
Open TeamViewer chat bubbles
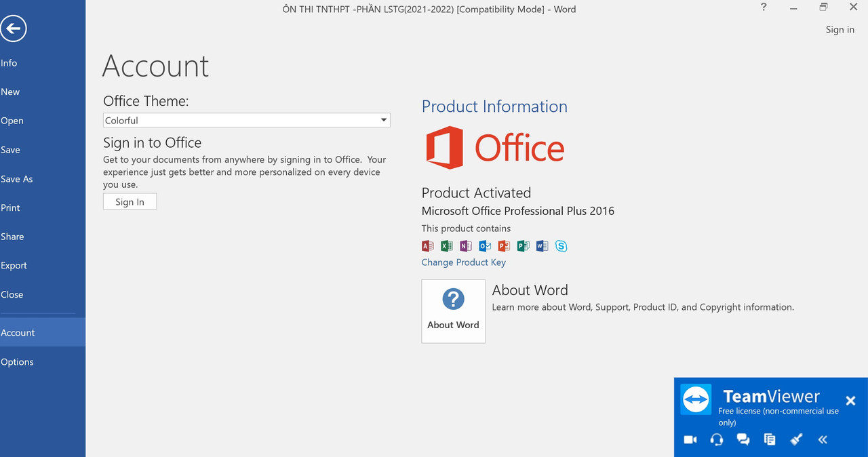[x=743, y=439]
